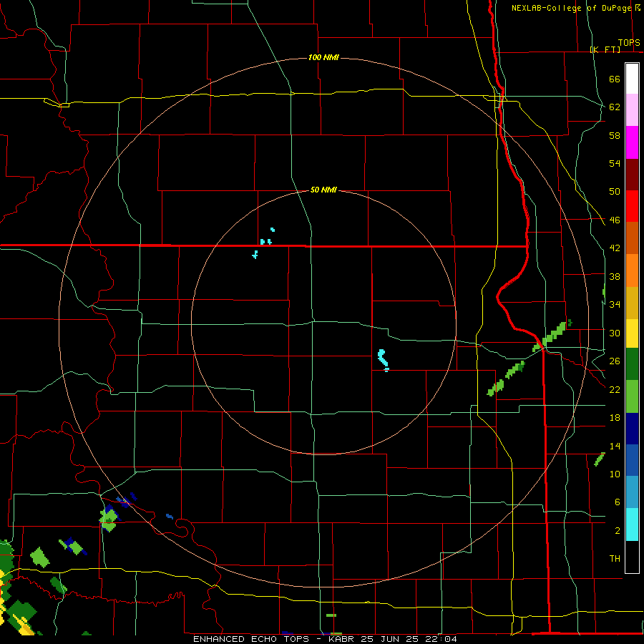644x644 pixels.
Task: Click the 62 value on the legend scale
Action: 615,107
